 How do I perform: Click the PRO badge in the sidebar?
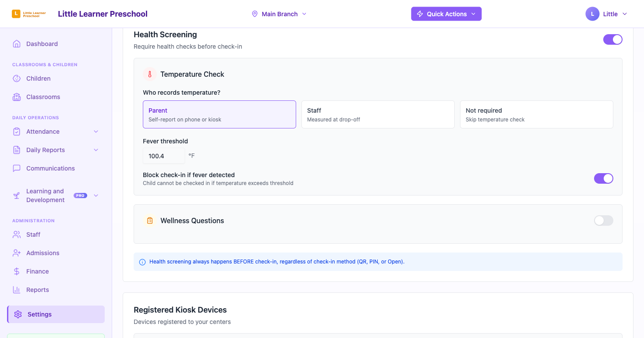(80, 196)
